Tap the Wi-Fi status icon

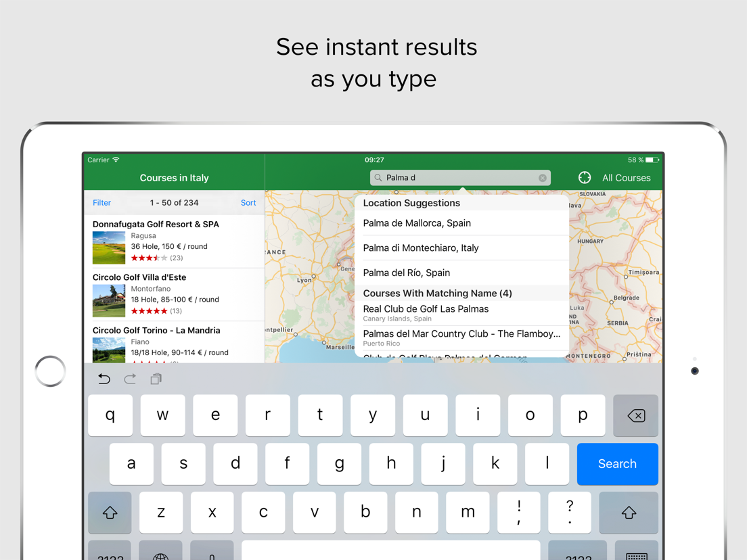(116, 160)
